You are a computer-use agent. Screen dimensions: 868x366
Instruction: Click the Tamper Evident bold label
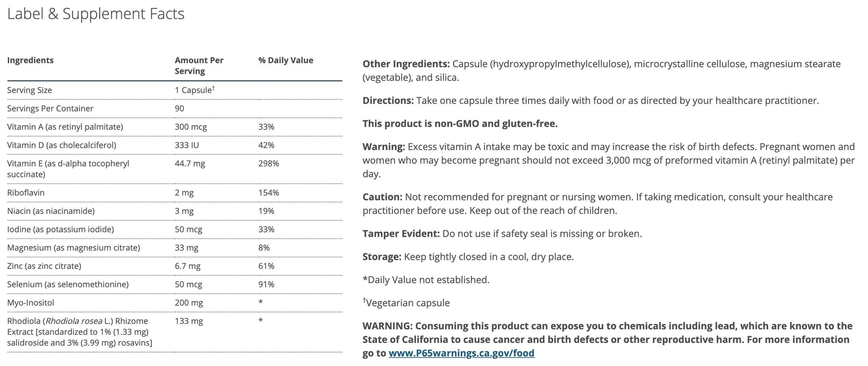tap(401, 234)
